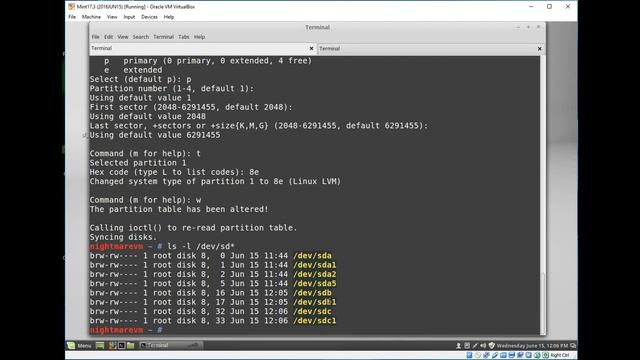This screenshot has height=360, width=640.
Task: Open the Terminal window View menu
Action: [x=122, y=37]
